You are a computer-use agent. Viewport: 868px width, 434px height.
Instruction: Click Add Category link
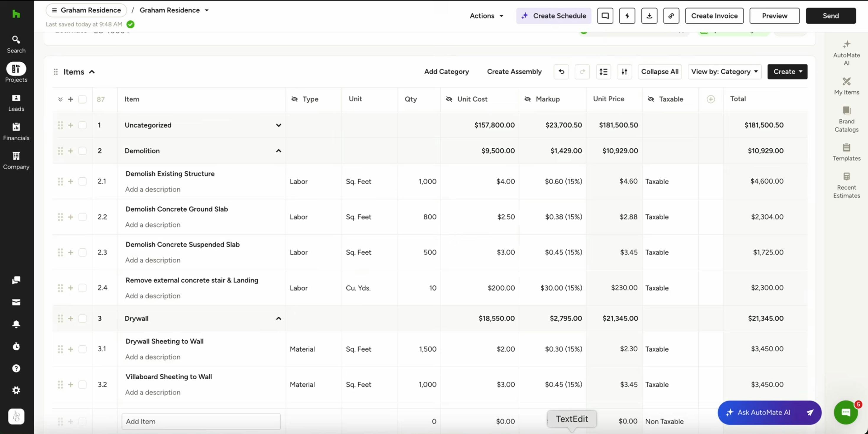446,72
